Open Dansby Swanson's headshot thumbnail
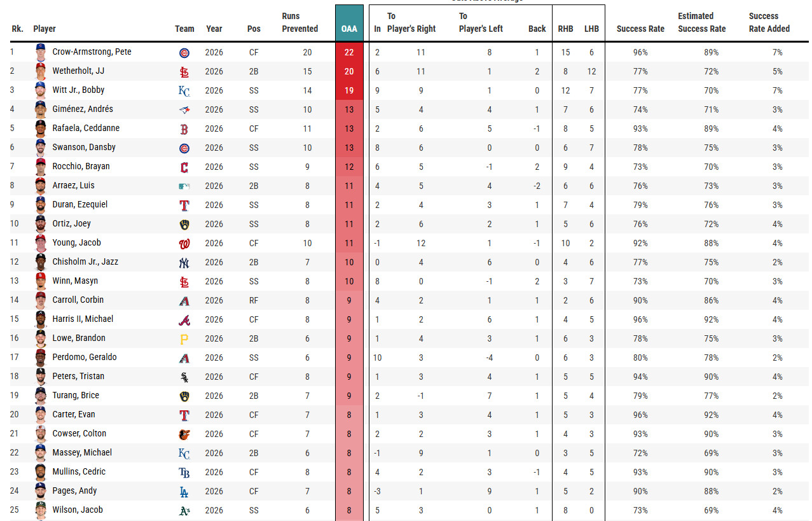Image resolution: width=812 pixels, height=521 pixels. pyautogui.click(x=41, y=147)
